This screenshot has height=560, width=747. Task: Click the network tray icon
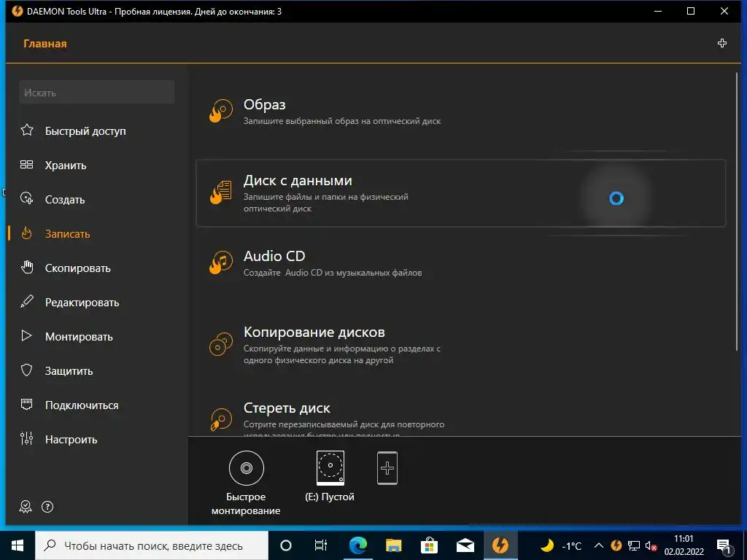[x=634, y=545]
